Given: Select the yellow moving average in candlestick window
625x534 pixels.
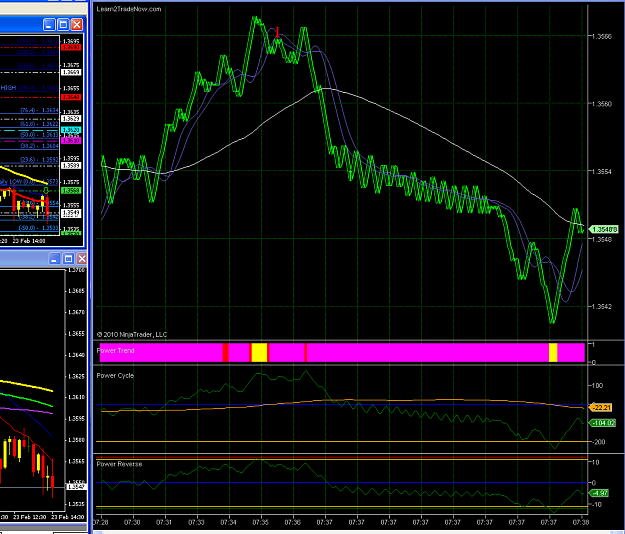Looking at the screenshot, I should [26, 386].
